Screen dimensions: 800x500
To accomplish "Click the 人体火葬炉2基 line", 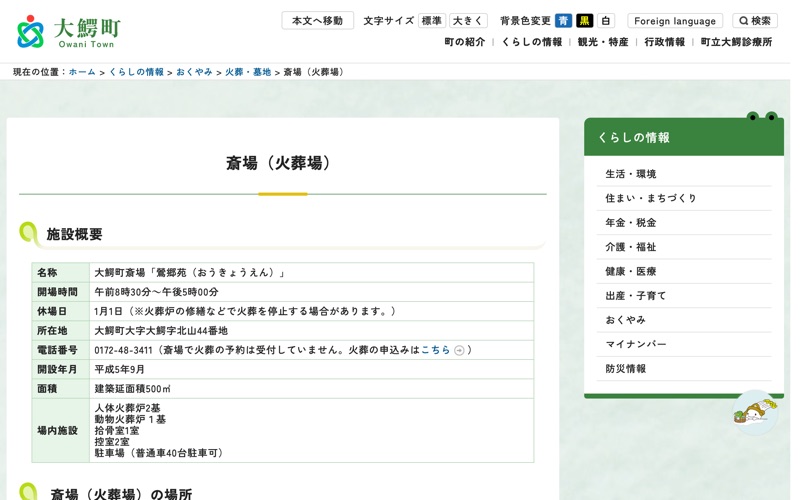I will click(128, 408).
